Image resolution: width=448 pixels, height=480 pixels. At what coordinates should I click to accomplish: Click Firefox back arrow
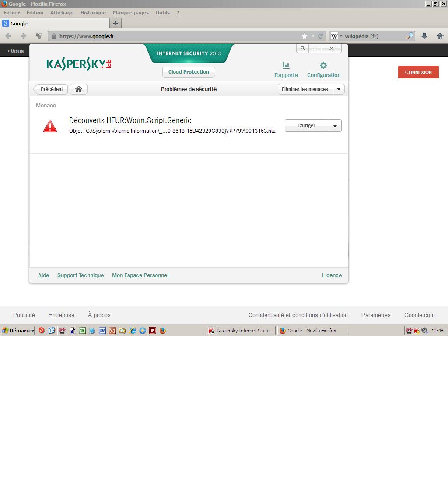(8, 36)
